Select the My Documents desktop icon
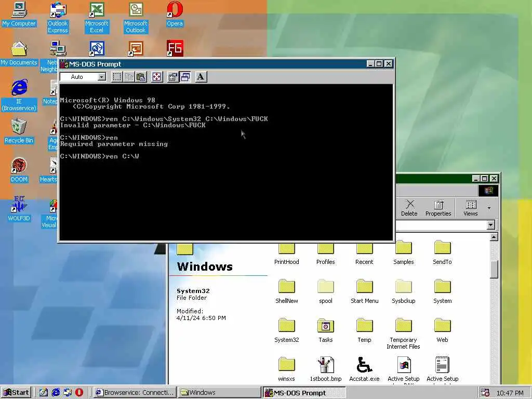 pyautogui.click(x=19, y=54)
